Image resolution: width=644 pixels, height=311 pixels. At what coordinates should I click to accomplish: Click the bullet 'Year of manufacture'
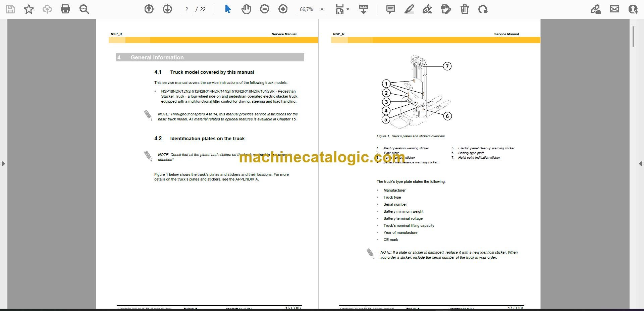pyautogui.click(x=400, y=232)
